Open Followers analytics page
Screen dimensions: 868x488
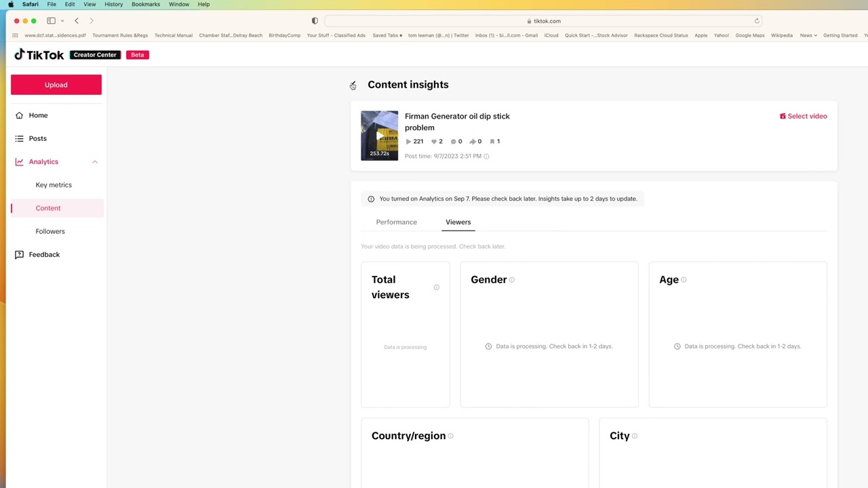pyautogui.click(x=50, y=231)
